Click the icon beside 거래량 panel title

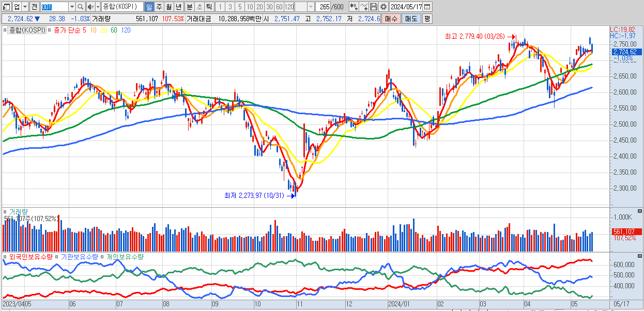6,212
